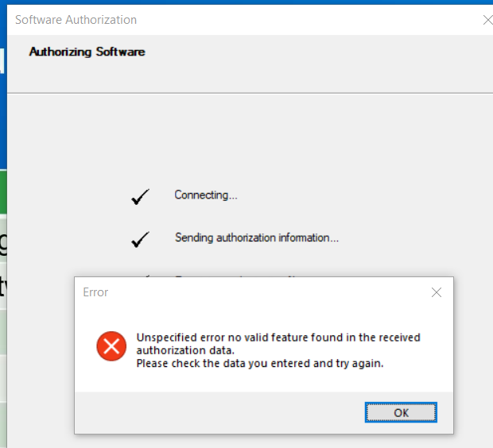This screenshot has width=493, height=448.
Task: Click the Authorizing Software heading
Action: point(87,52)
